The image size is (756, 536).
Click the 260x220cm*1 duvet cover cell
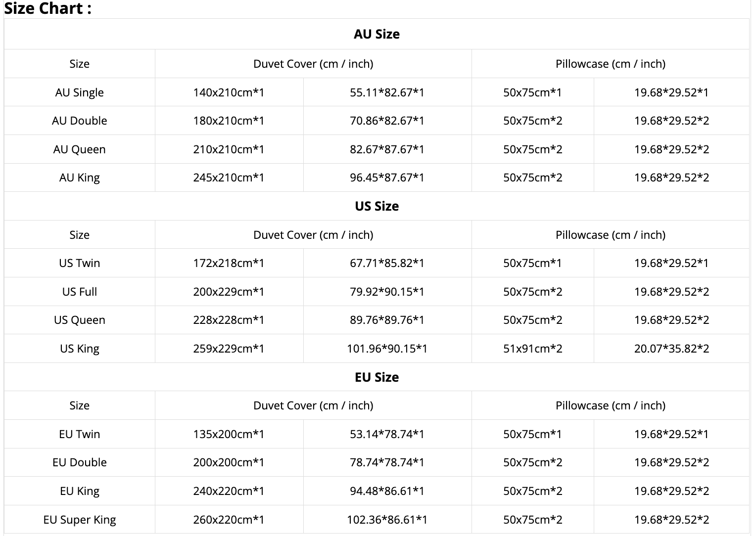click(229, 520)
